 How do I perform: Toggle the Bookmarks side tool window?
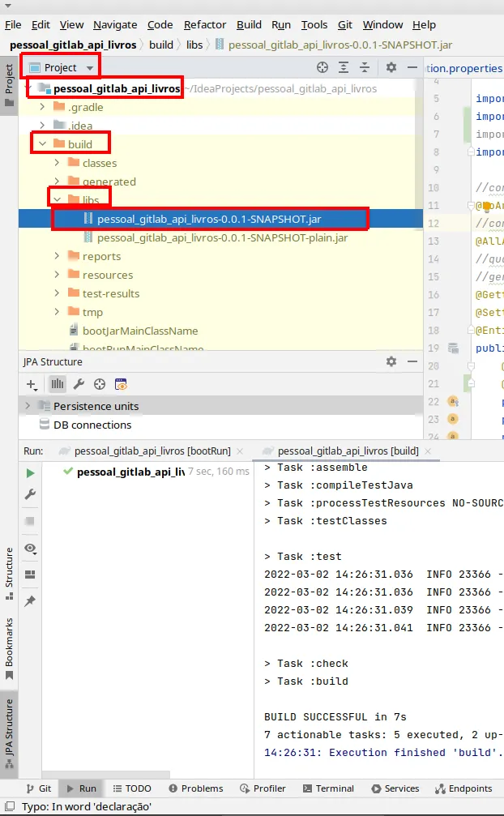point(9,649)
